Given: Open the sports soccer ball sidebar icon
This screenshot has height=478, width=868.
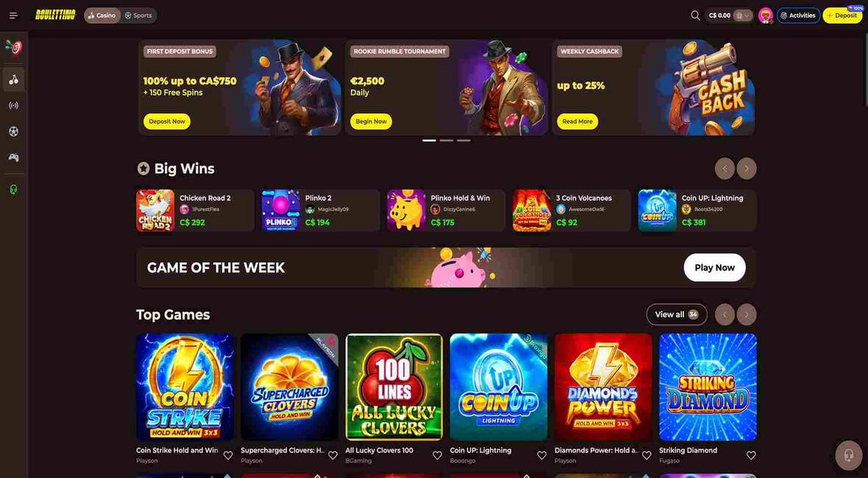Looking at the screenshot, I should click(14, 131).
